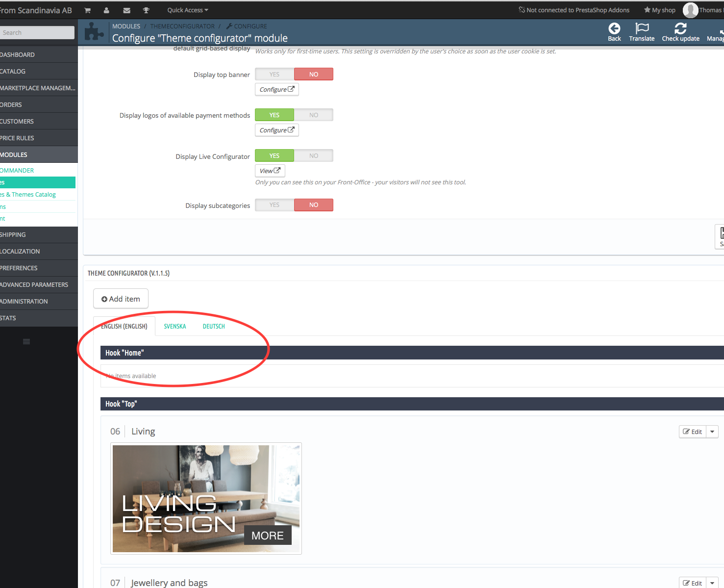Switch to the Deutsch tab
The image size is (724, 588).
point(214,327)
